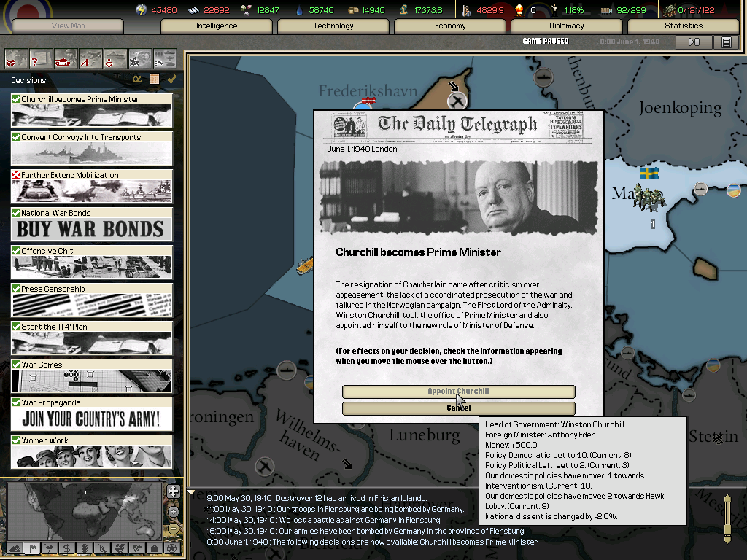Open the Statistics tab
The width and height of the screenshot is (747, 560).
(684, 26)
